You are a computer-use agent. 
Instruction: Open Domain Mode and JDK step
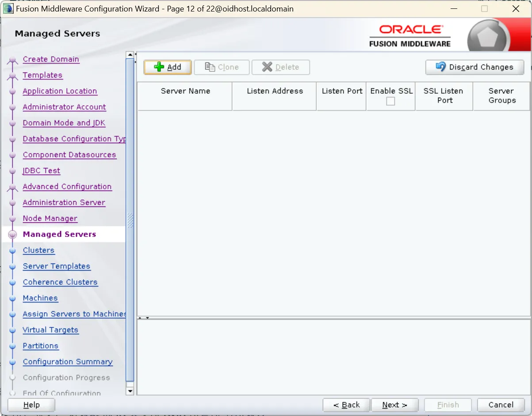coord(64,123)
